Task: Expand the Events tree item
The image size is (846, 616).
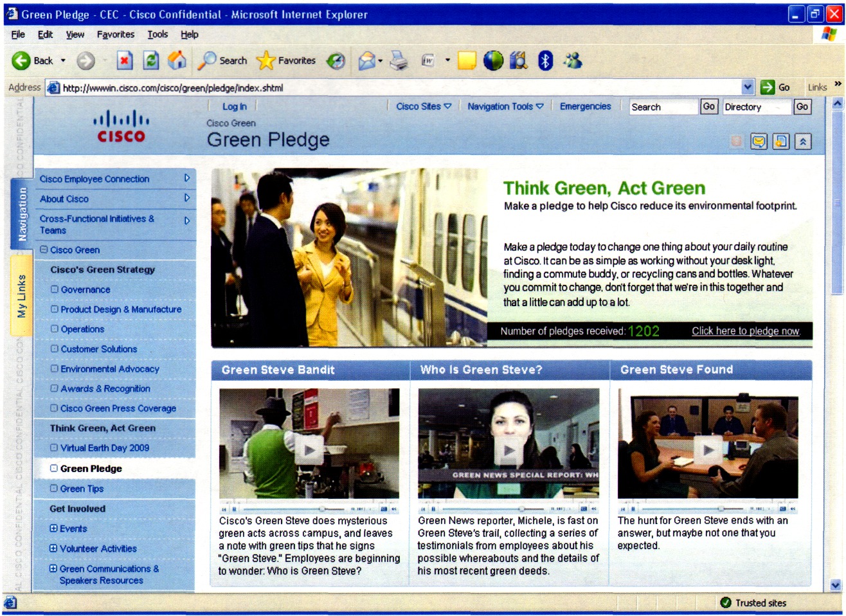Action: point(54,529)
